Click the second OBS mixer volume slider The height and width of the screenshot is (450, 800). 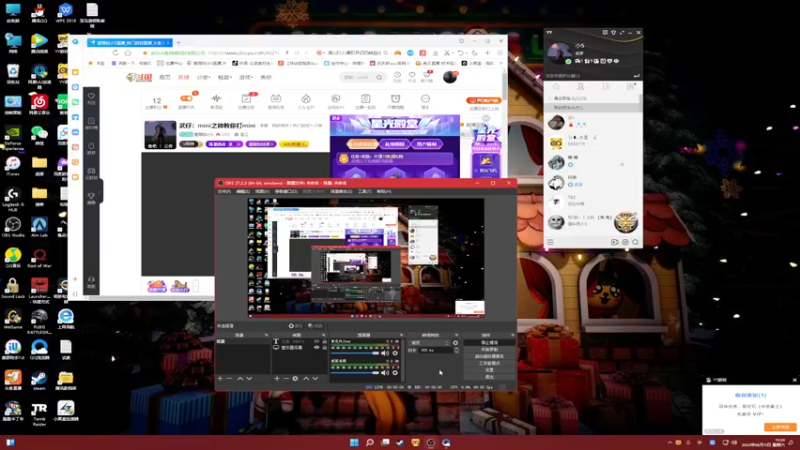355,372
